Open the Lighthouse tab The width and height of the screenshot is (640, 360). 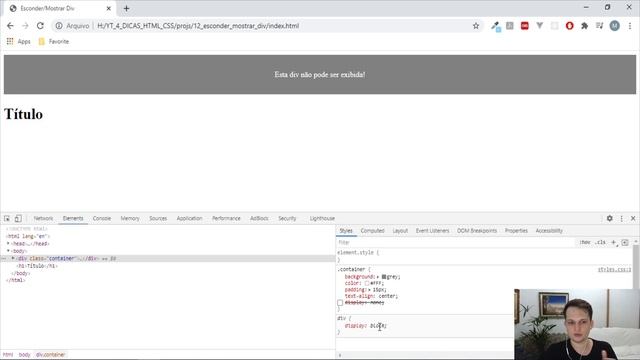click(x=322, y=218)
